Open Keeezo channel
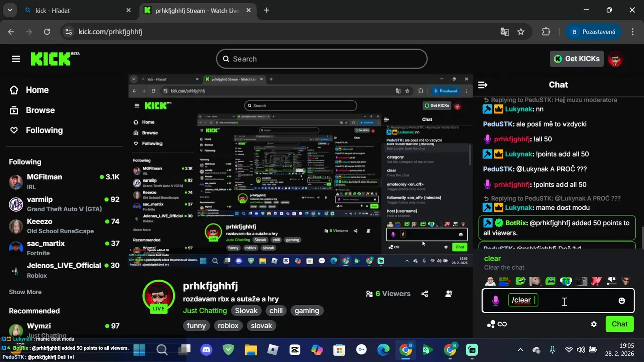 point(64,226)
